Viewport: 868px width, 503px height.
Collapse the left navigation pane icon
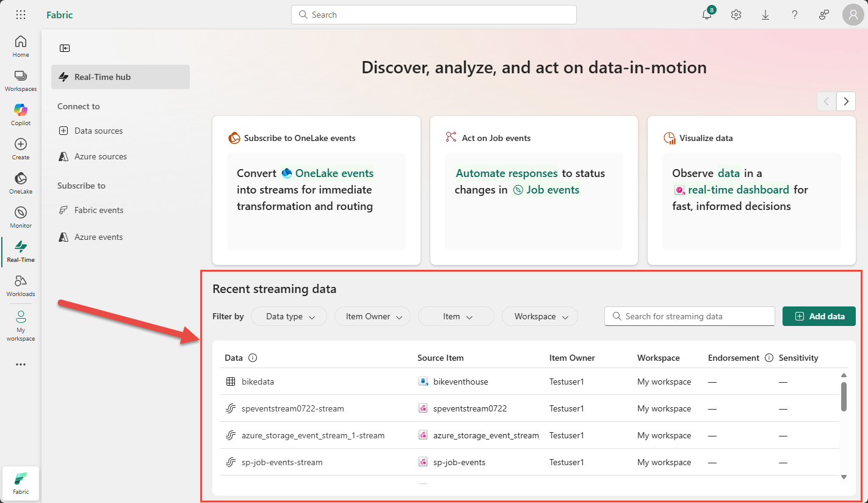[x=65, y=48]
